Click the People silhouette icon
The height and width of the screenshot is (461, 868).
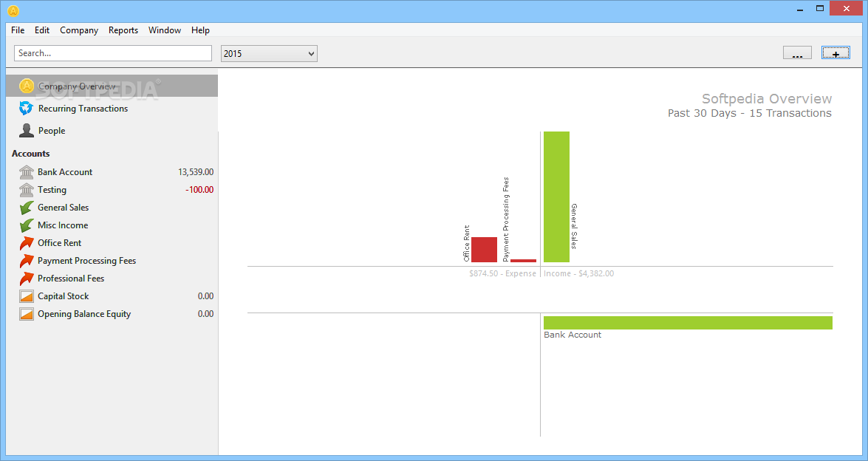(x=26, y=130)
